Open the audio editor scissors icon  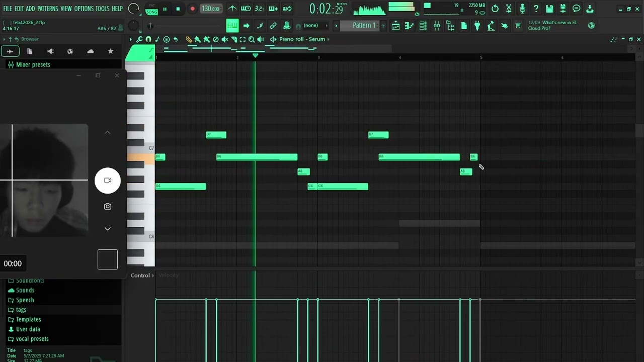click(x=509, y=9)
